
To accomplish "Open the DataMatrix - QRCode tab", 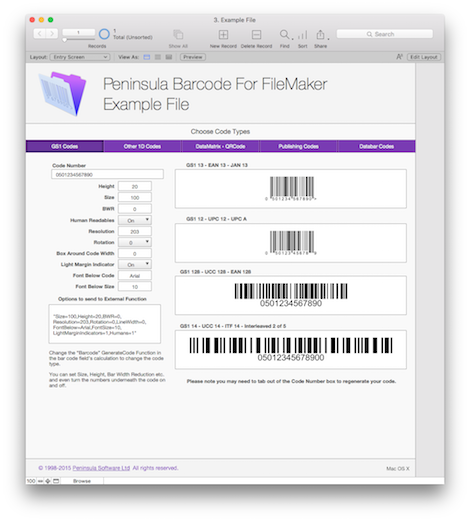I will [220, 146].
